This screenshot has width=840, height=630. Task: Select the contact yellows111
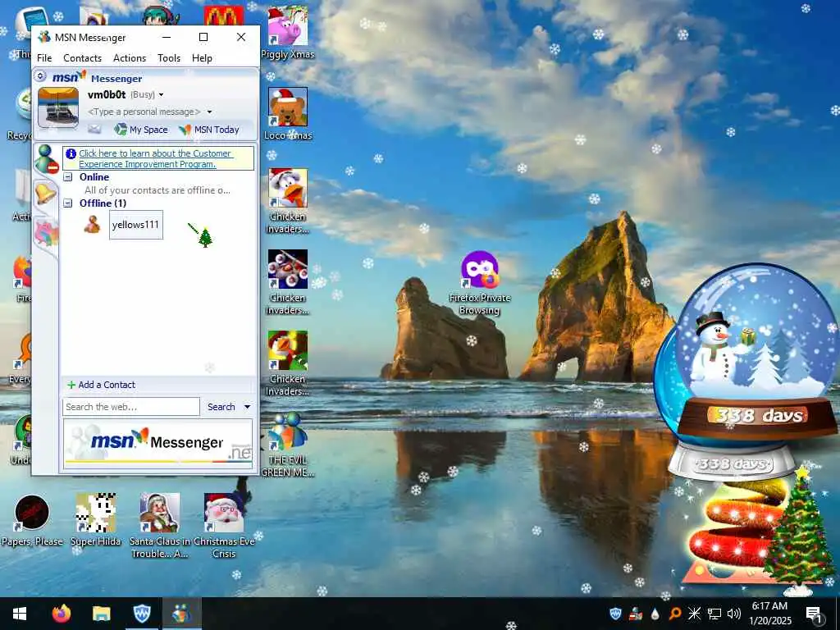point(135,225)
